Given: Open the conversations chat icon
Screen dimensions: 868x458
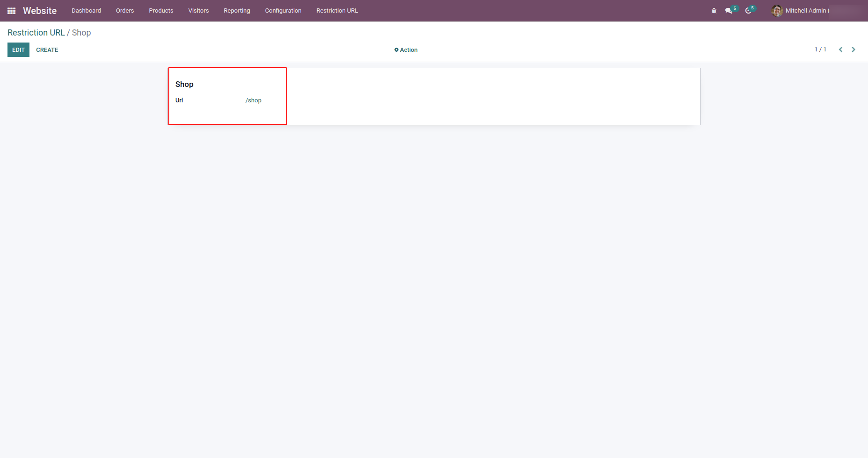Looking at the screenshot, I should [x=729, y=11].
